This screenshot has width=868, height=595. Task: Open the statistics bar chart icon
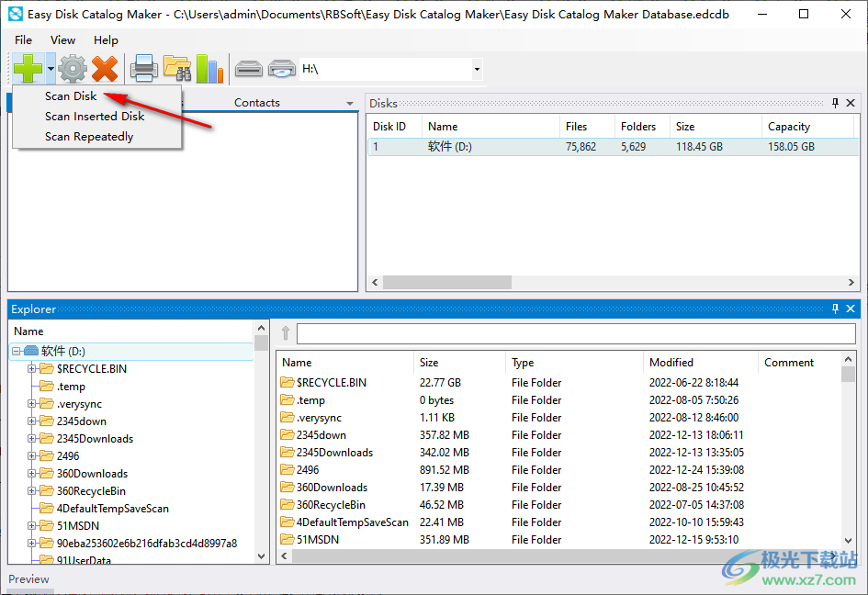[210, 69]
